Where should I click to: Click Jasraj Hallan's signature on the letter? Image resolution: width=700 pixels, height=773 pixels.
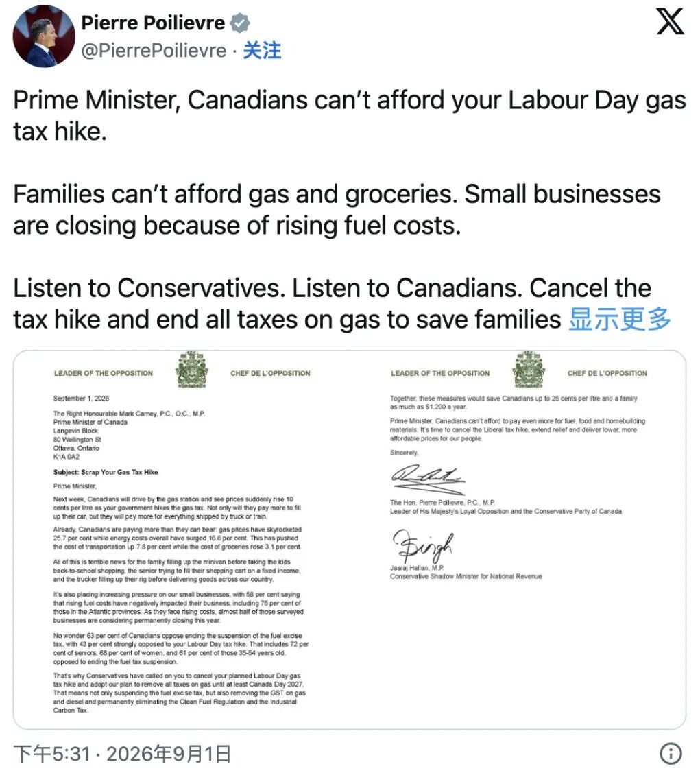422,546
